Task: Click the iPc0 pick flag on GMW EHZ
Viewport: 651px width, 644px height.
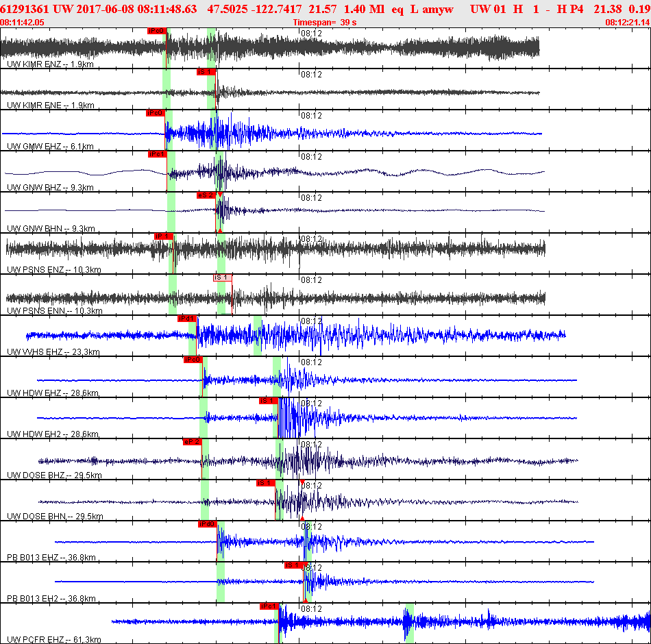Action: coord(156,113)
